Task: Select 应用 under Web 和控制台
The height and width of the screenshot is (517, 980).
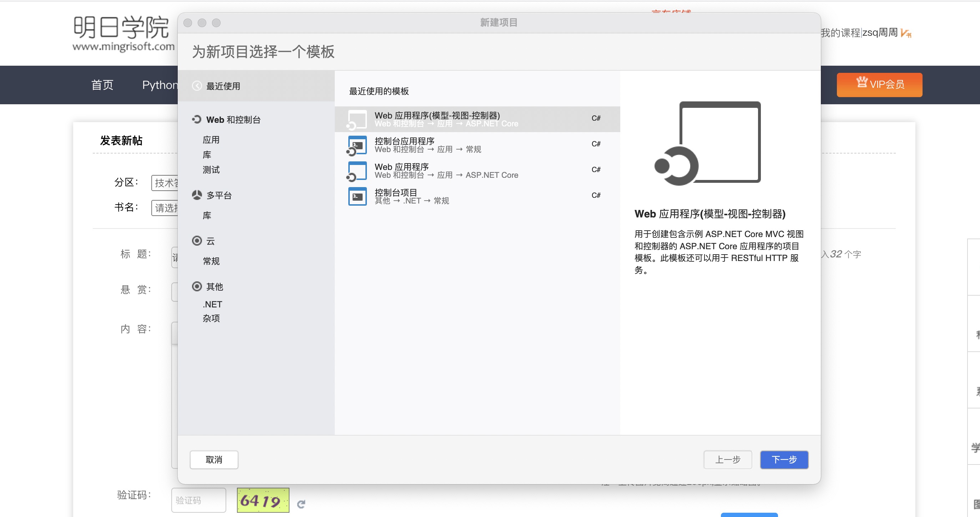Action: [211, 140]
